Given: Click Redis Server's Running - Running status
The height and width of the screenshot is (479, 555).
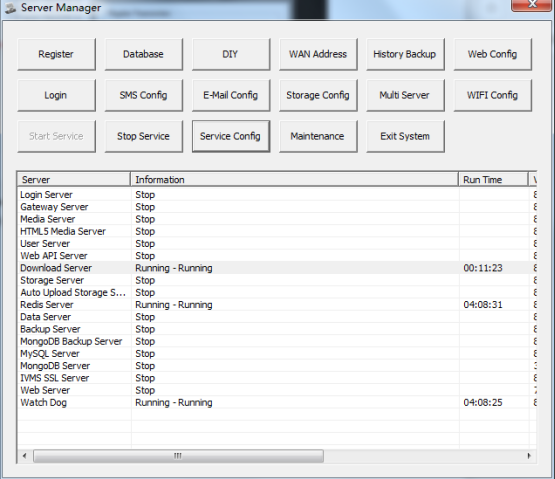Looking at the screenshot, I should click(174, 304).
